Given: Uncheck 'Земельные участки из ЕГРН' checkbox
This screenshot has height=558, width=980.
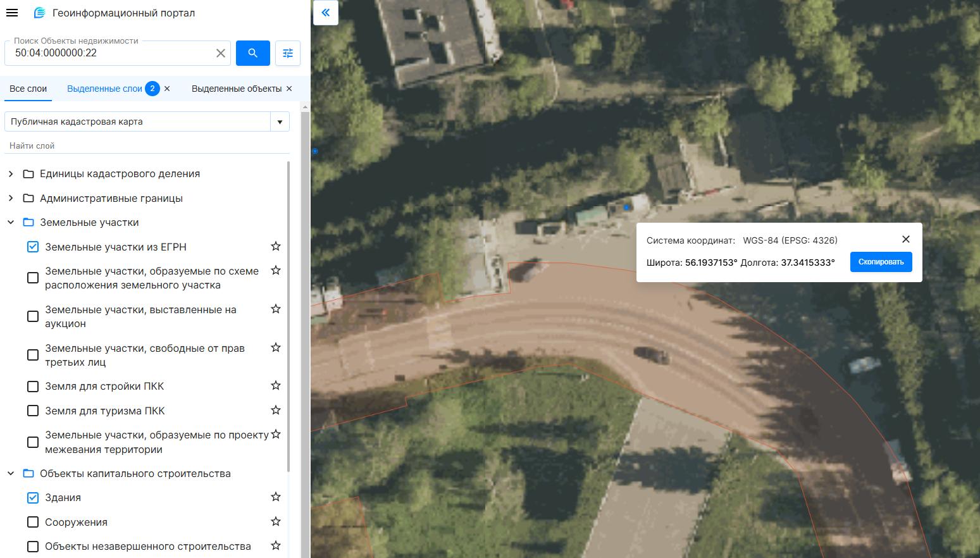Looking at the screenshot, I should [x=33, y=247].
